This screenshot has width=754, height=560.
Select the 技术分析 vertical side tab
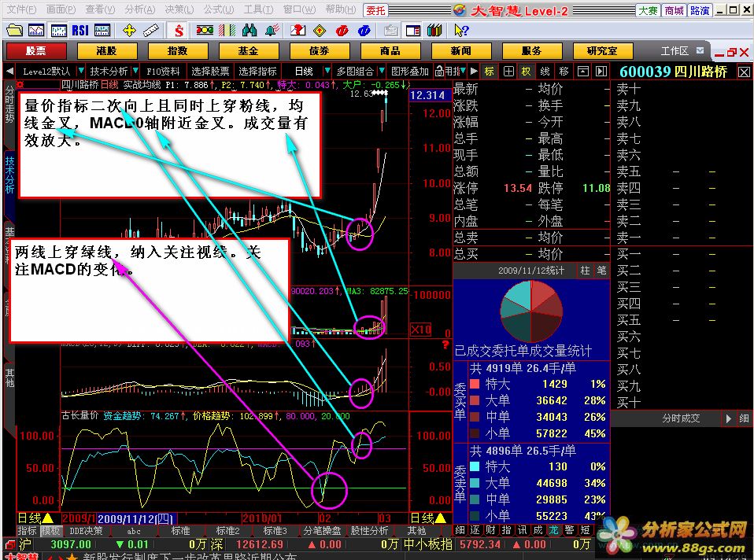tap(9, 175)
